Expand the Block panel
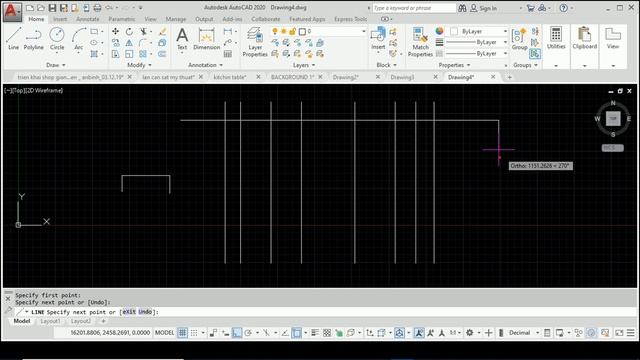 pyautogui.click(x=386, y=65)
